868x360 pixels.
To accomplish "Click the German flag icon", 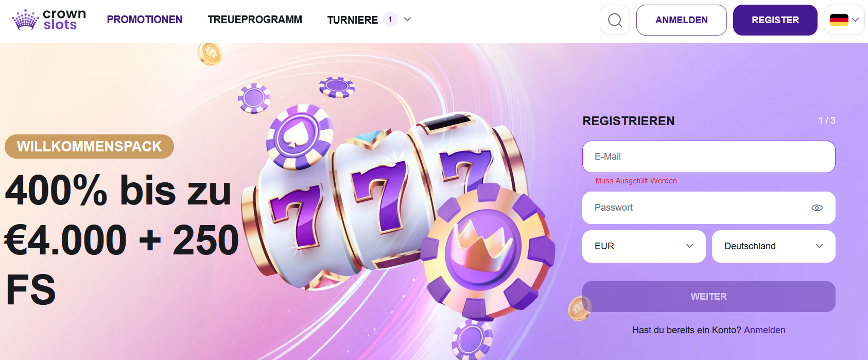I will tap(839, 20).
